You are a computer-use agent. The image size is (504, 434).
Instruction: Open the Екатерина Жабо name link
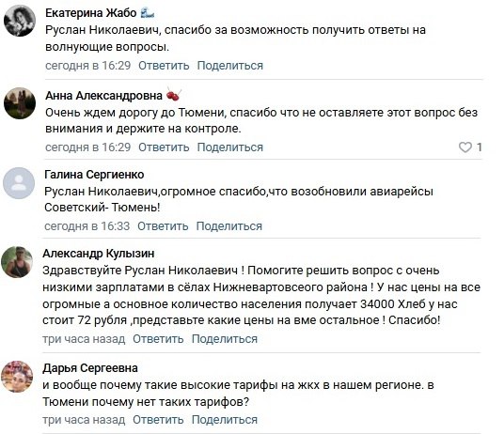[91, 13]
